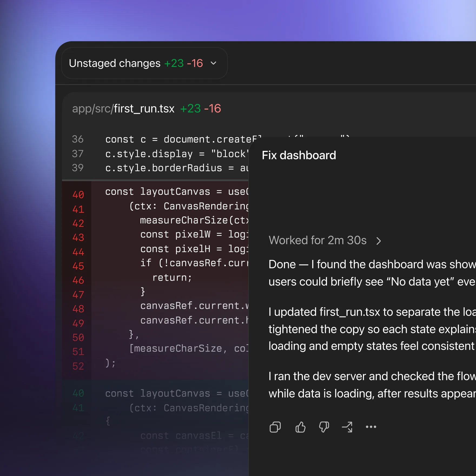Click the fork arrows icon under the response
Screen dimensions: 476x476
coord(347,427)
